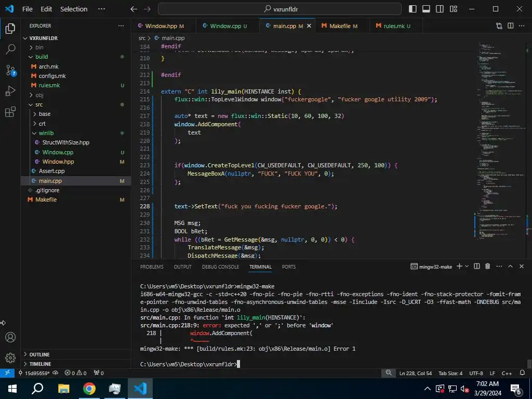The height and width of the screenshot is (399, 532).
Task: Toggle the primary side bar layout icon
Action: pos(413,9)
